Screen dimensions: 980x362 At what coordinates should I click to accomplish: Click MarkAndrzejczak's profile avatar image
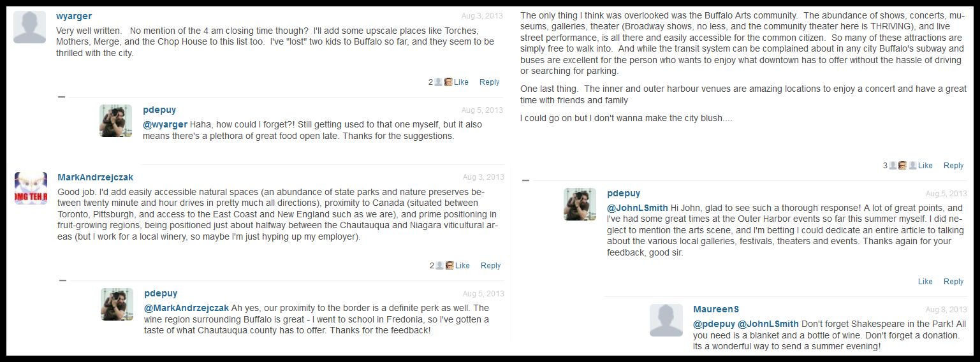pos(31,188)
